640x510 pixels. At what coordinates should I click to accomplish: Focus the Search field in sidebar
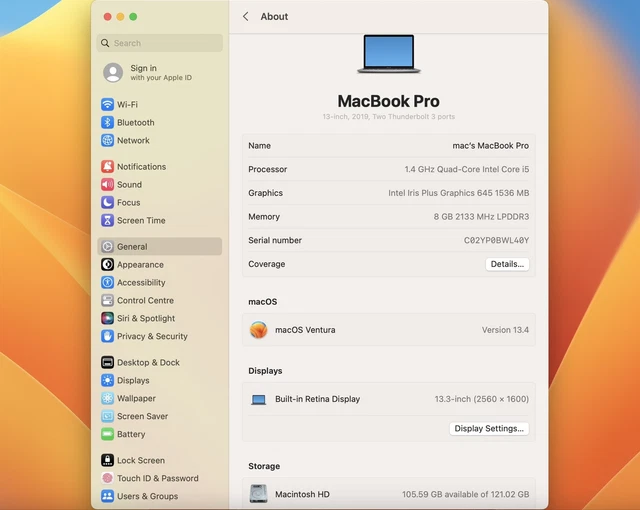pos(160,43)
